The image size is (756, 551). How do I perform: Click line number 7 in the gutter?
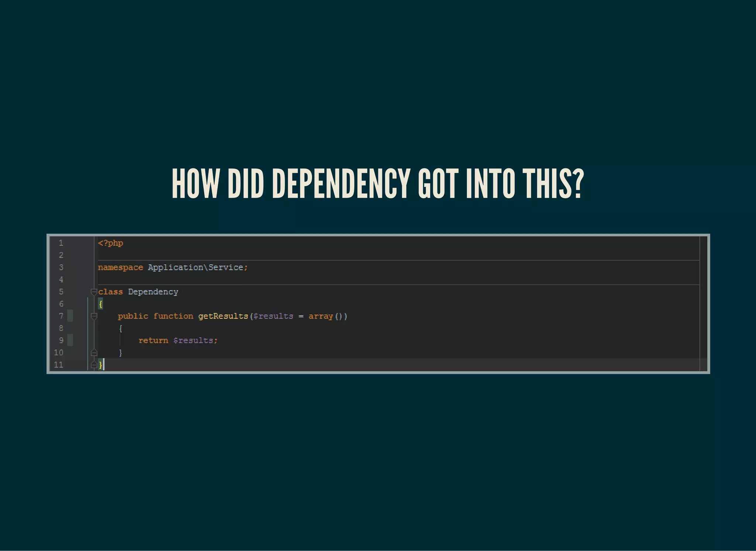pyautogui.click(x=61, y=316)
